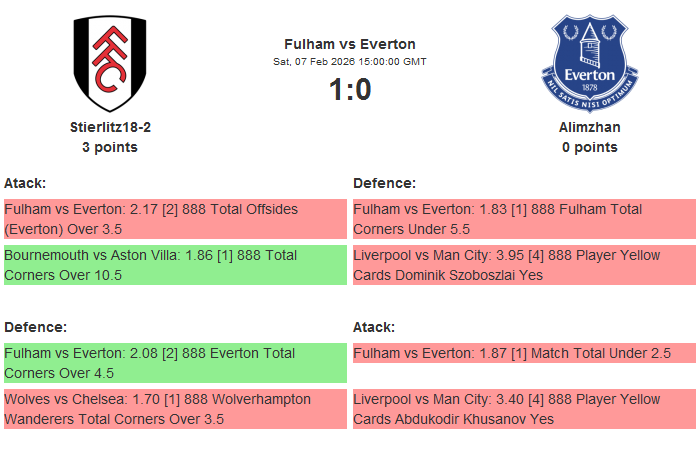Click Stierlitz18-2's 3 points label
Screen dimensions: 700x460
pos(110,147)
